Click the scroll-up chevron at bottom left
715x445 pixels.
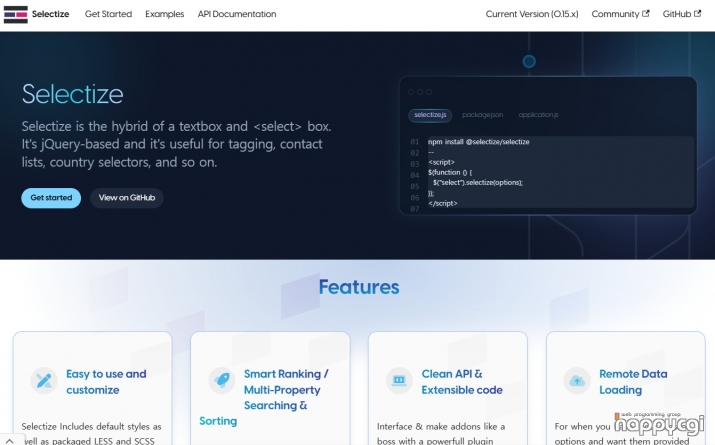pos(10,441)
